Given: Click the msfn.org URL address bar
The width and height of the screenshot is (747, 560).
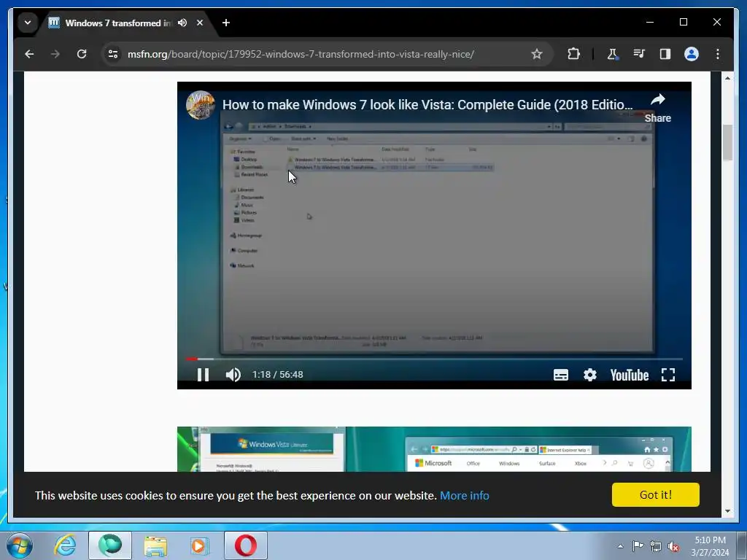Looking at the screenshot, I should pyautogui.click(x=301, y=54).
